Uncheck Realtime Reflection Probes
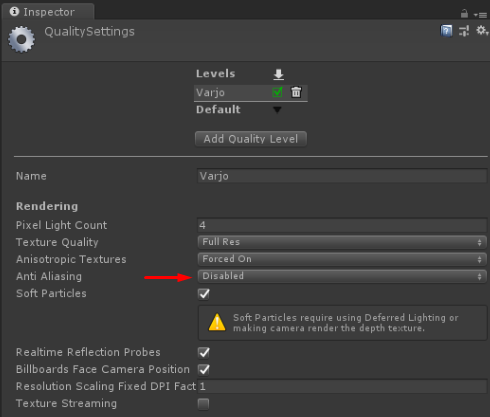 point(204,353)
